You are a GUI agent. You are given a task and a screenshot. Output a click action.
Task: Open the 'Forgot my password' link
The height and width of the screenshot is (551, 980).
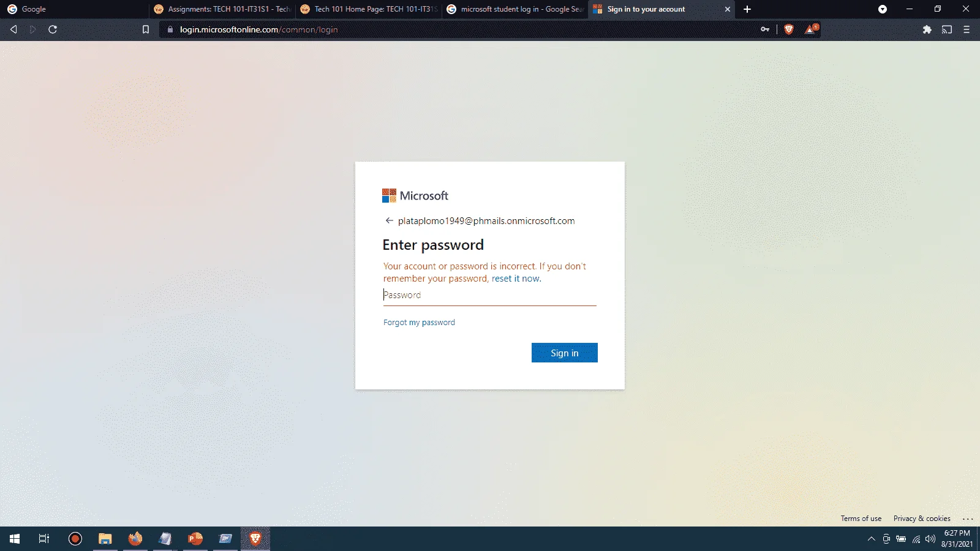tap(419, 323)
